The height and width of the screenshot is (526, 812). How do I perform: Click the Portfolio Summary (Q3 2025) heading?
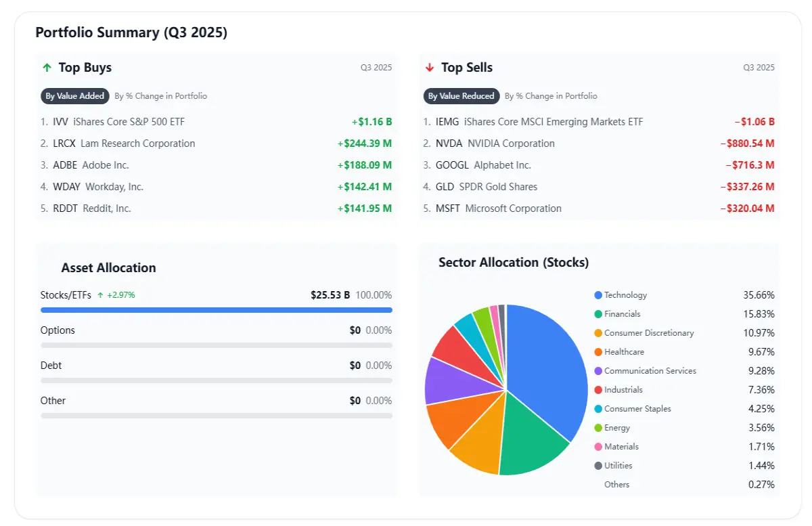click(x=131, y=32)
